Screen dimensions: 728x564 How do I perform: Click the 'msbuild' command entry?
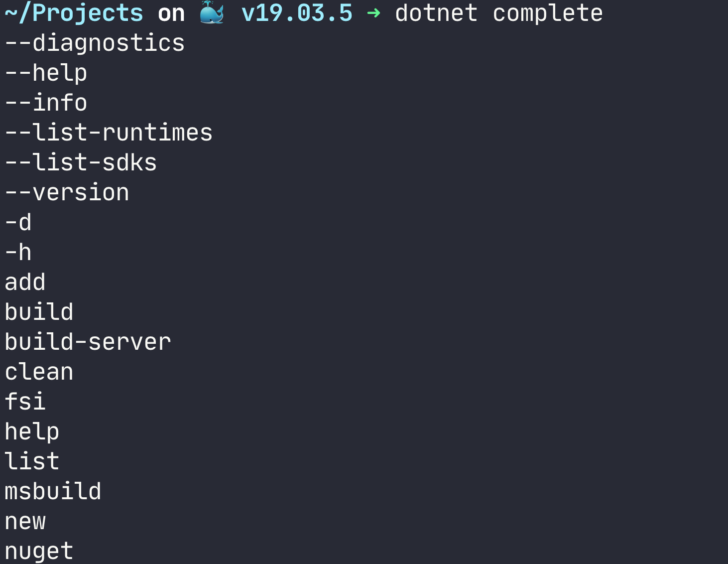coord(53,492)
